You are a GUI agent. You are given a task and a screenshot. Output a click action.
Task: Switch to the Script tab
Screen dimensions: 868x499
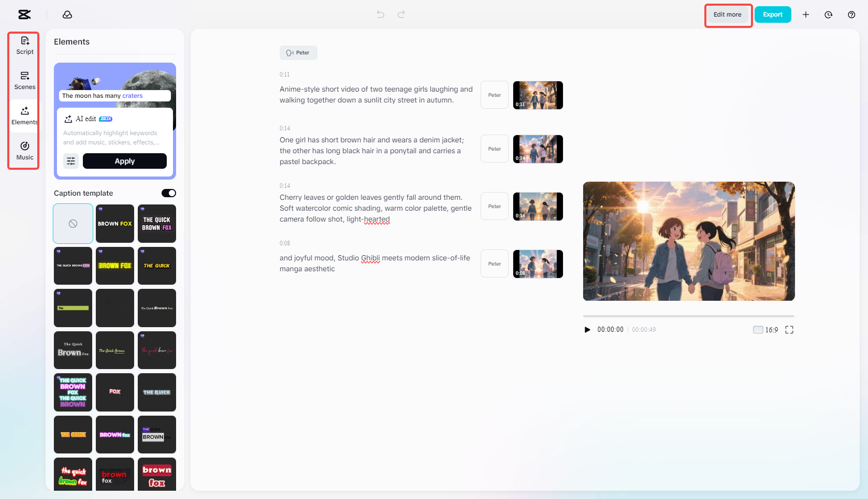point(25,46)
